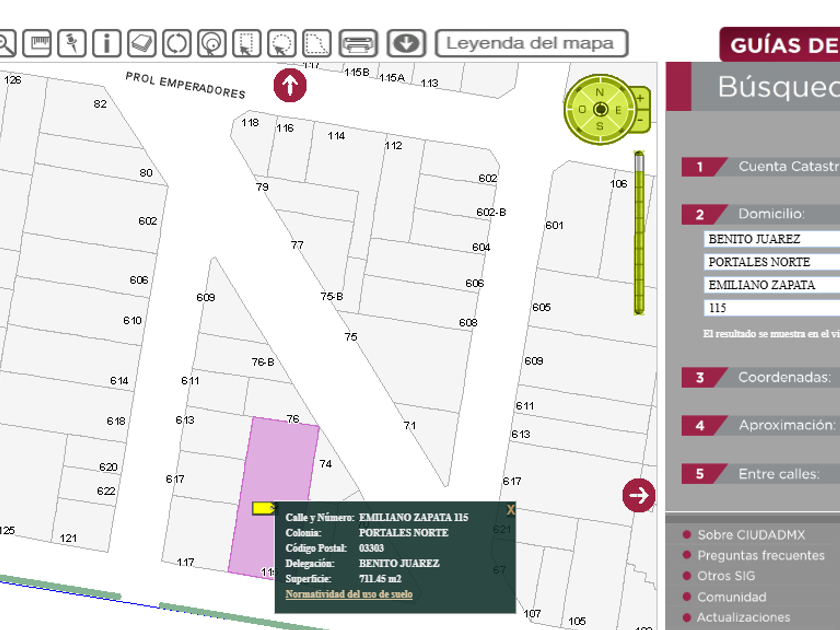840x630 pixels.
Task: Pan map east with red right arrow
Action: click(x=639, y=495)
